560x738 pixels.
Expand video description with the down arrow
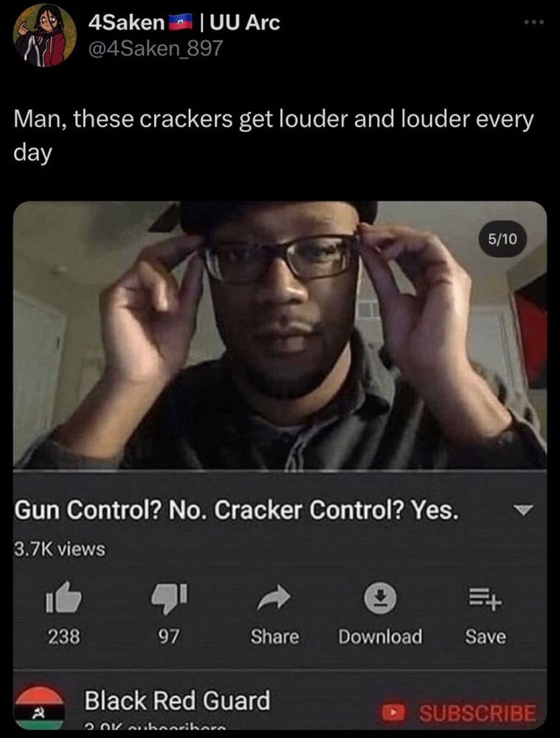point(522,510)
